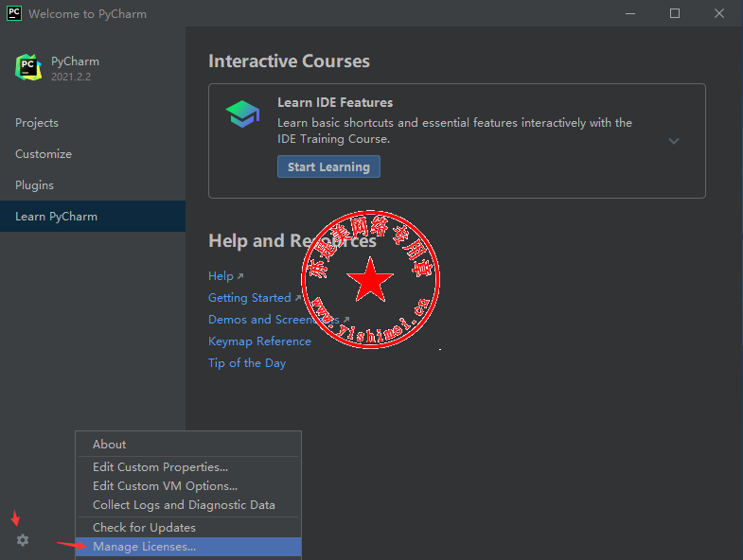
Task: Go to the Plugins tab
Action: tap(35, 185)
